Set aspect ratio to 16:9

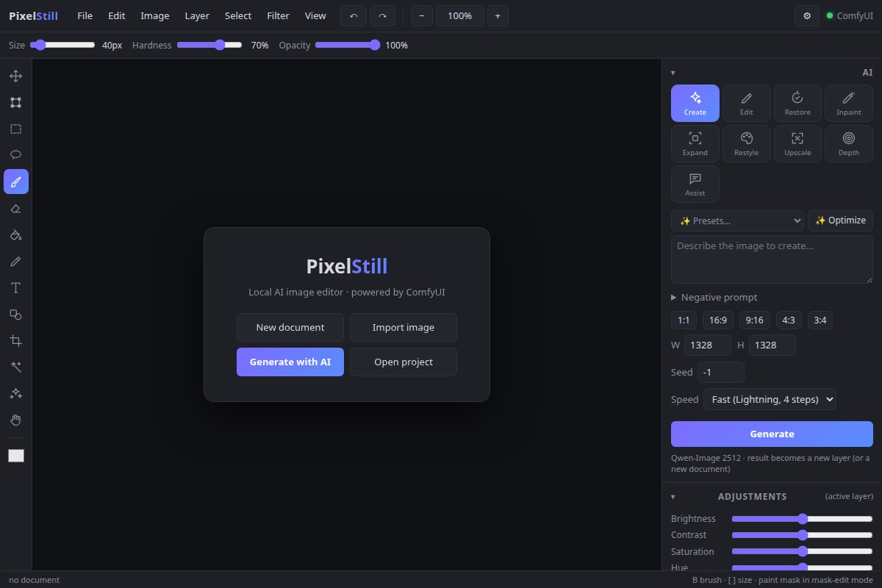tap(718, 320)
